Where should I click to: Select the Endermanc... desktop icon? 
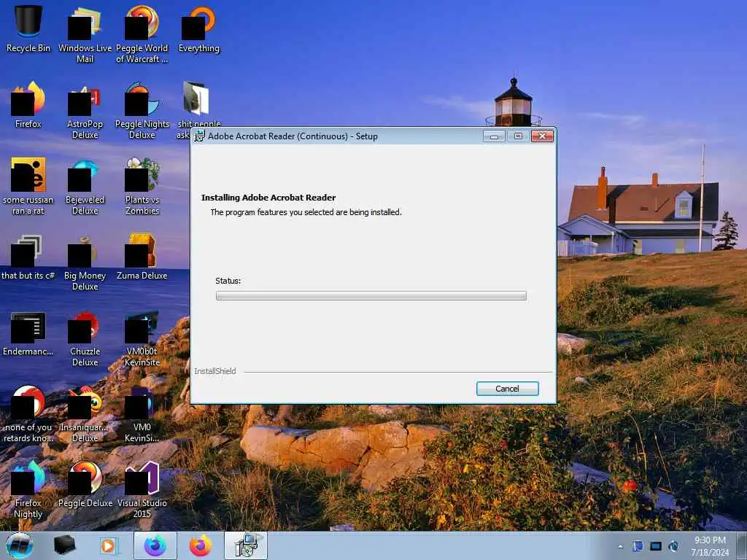pos(28,333)
